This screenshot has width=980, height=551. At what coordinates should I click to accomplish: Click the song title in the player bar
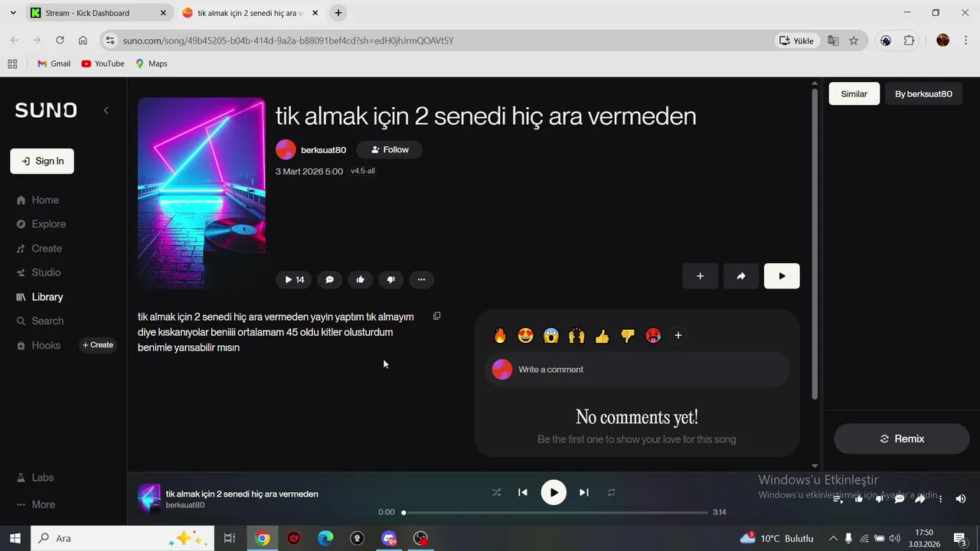242,494
